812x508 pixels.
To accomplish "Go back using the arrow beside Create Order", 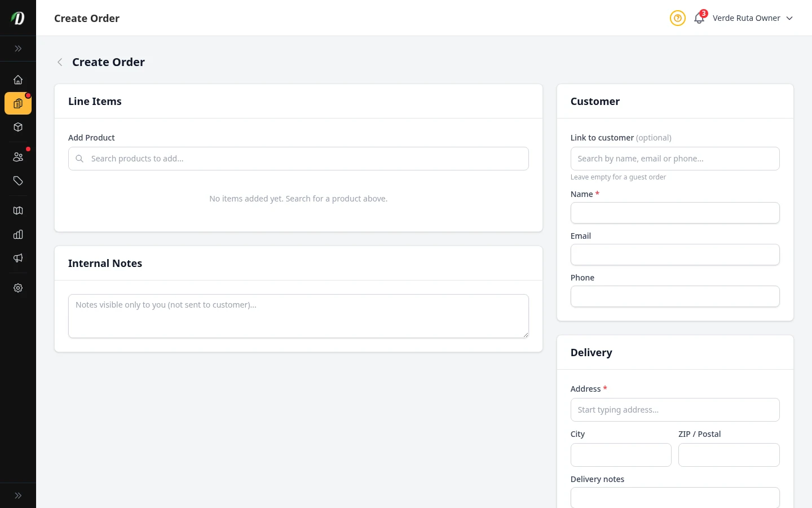I will [60, 62].
